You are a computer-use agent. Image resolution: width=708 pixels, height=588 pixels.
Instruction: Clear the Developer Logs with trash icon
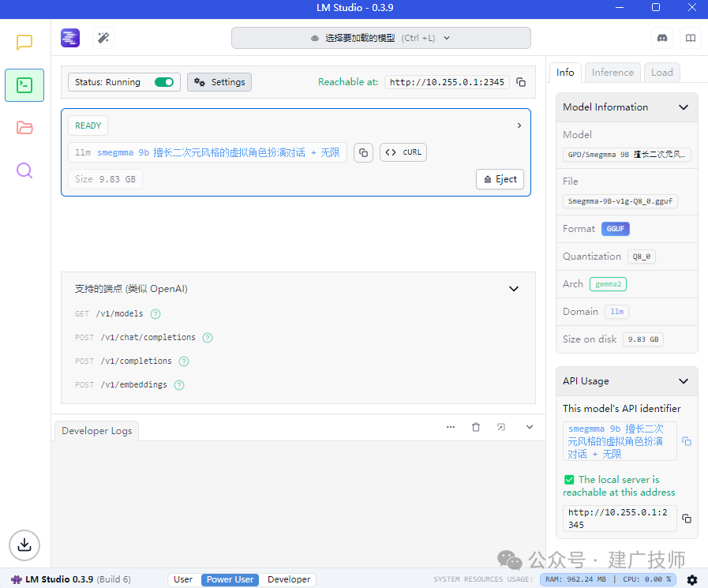(x=476, y=427)
